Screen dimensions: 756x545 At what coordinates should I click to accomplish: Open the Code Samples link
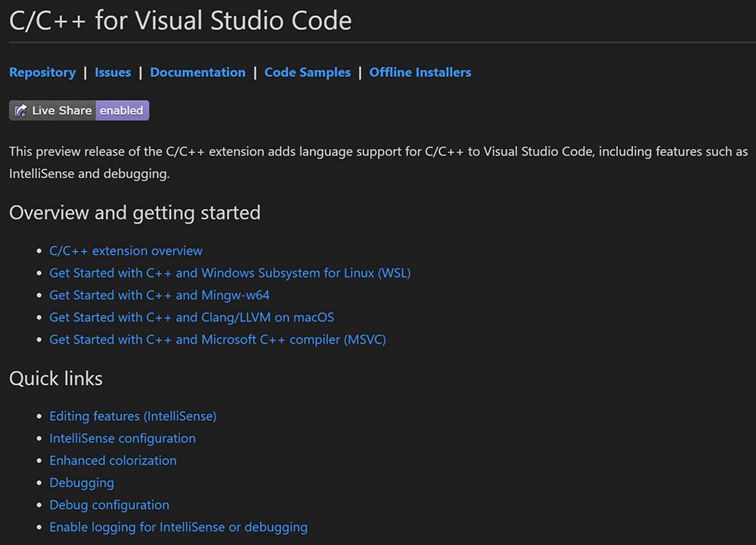308,73
